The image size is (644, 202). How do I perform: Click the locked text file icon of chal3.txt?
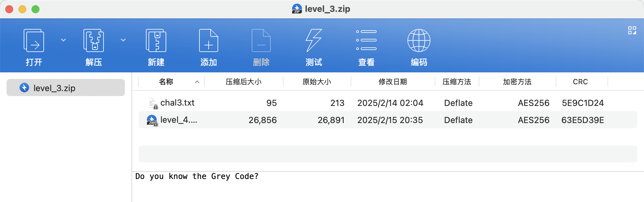tap(152, 103)
